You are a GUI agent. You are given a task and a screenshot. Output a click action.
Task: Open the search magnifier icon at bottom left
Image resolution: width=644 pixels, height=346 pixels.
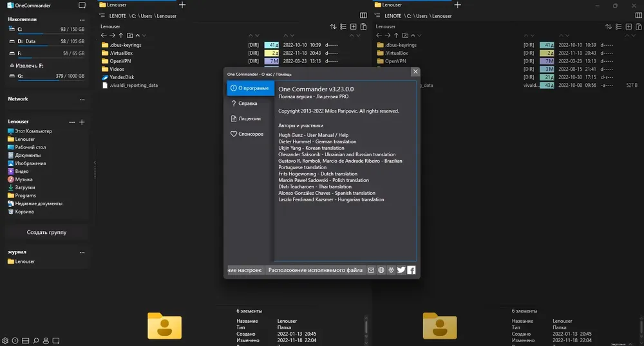coord(35,341)
